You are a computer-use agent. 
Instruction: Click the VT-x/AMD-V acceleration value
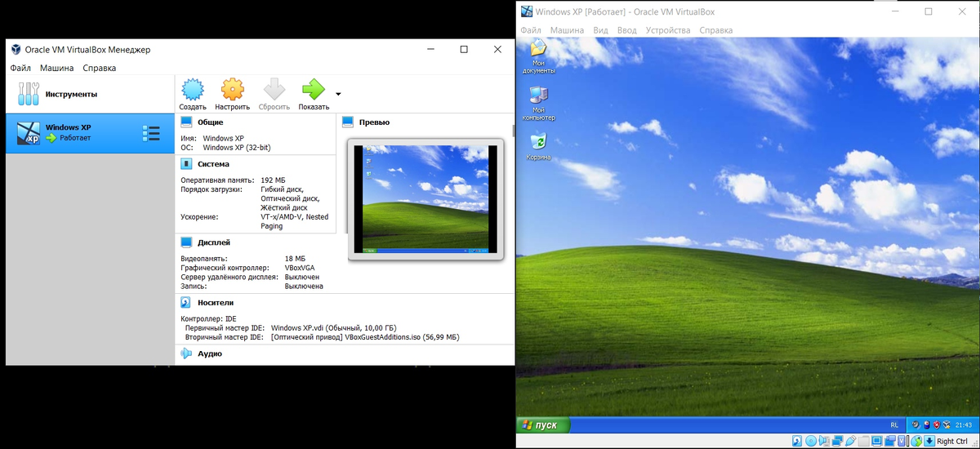(294, 221)
